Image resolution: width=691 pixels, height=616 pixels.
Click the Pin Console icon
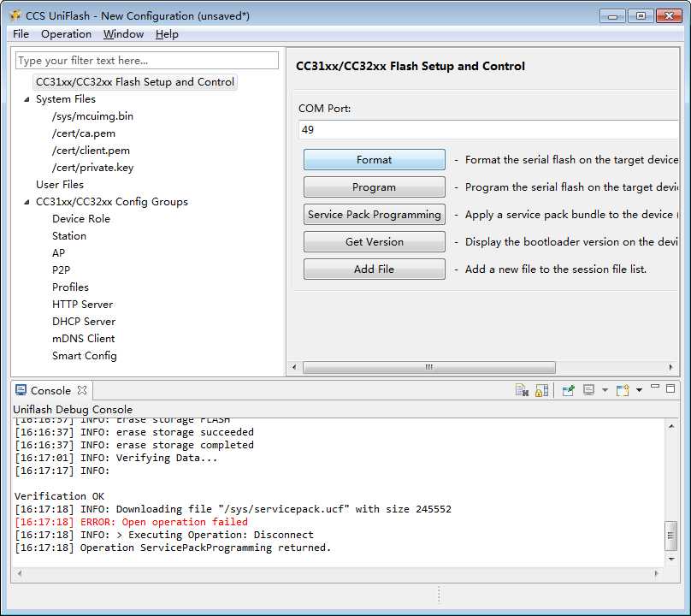[x=569, y=390]
